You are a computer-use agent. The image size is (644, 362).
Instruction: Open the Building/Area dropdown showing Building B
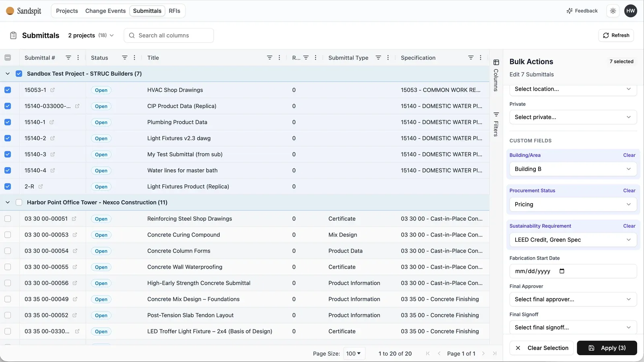pos(573,169)
